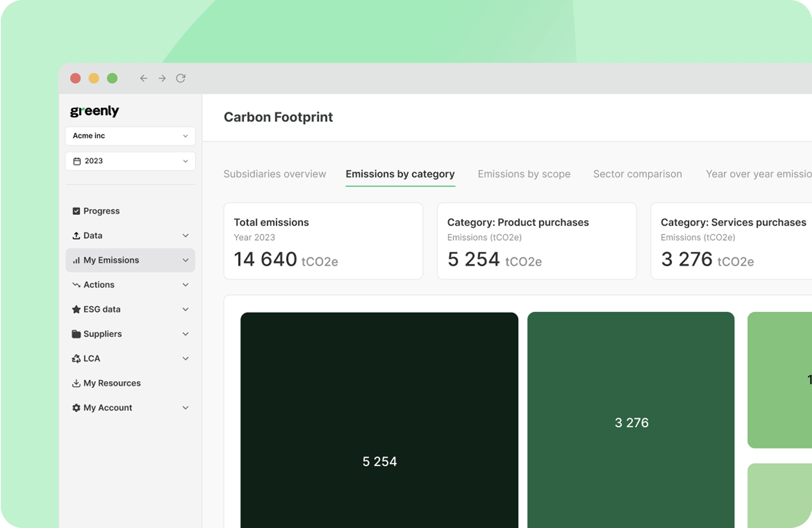Open the My Emissions sidebar item
Viewport: 812px width, 528px height.
point(130,260)
